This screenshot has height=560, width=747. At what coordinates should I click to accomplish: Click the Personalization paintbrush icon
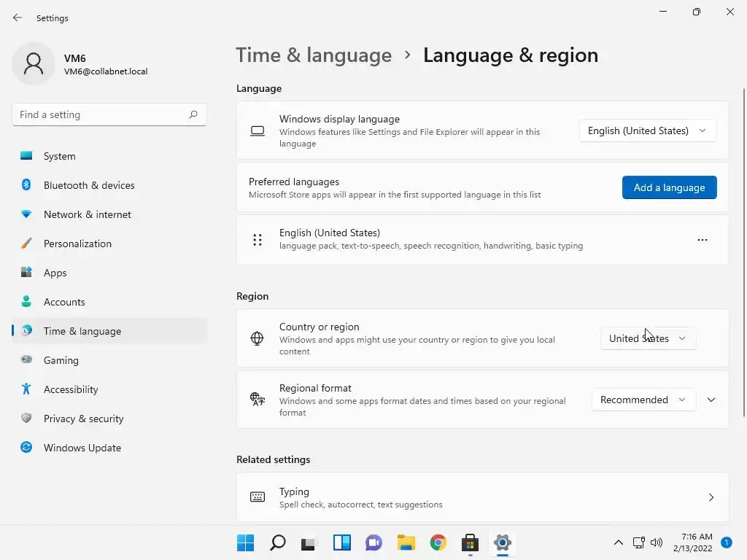point(26,244)
